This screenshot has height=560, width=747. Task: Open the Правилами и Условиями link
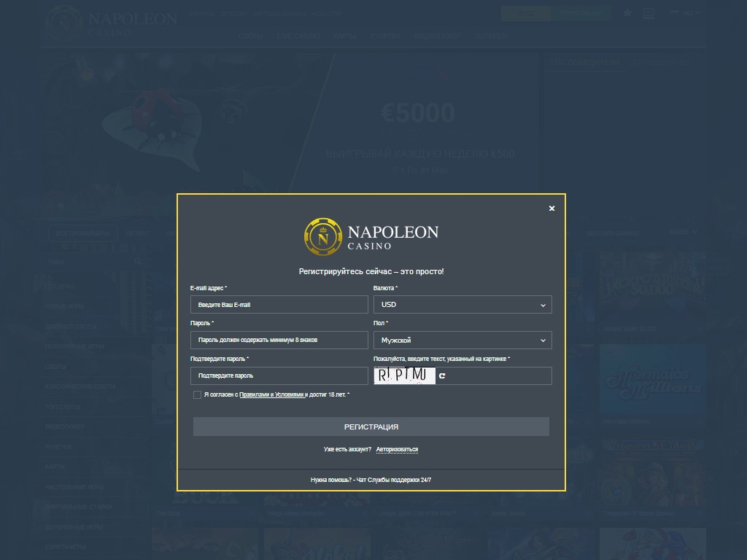pyautogui.click(x=271, y=394)
